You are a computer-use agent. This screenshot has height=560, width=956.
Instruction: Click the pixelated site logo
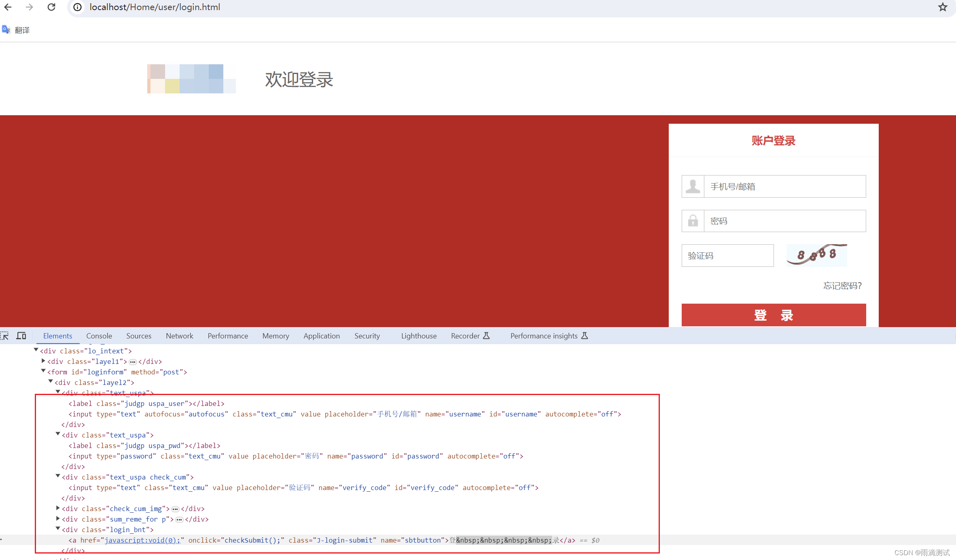(191, 79)
